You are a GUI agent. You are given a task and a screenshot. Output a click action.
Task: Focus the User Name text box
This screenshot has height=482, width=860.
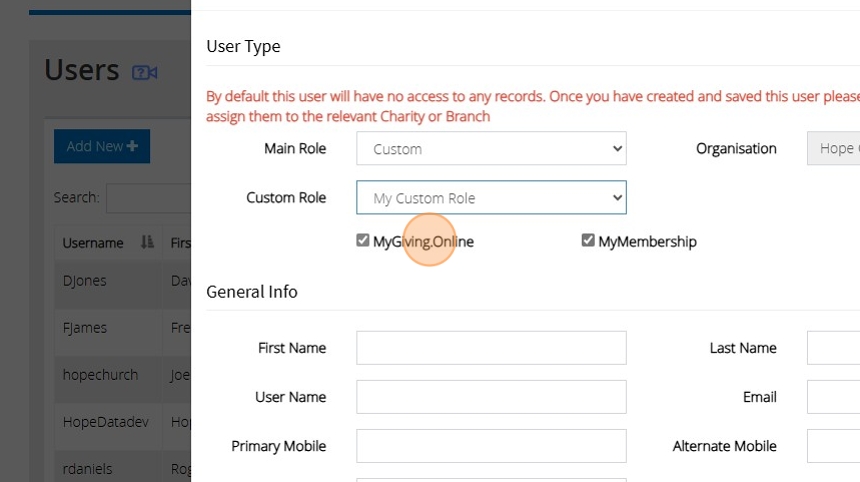(x=491, y=397)
